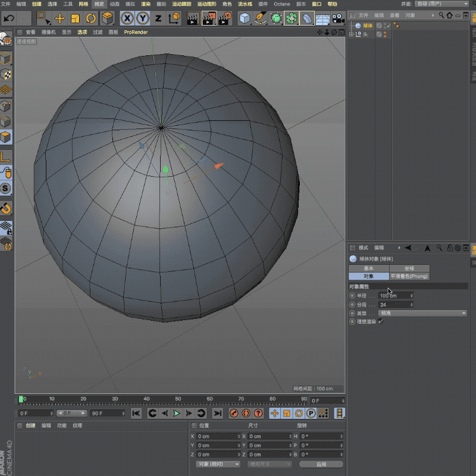Play the animation forward

pyautogui.click(x=176, y=413)
